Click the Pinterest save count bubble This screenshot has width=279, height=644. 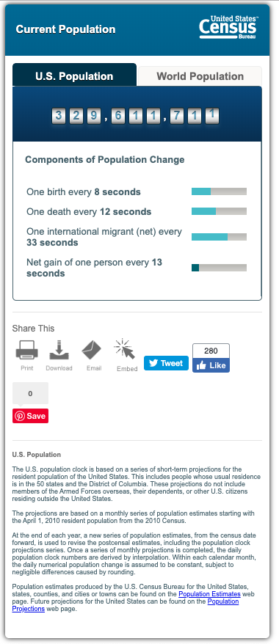point(30,393)
